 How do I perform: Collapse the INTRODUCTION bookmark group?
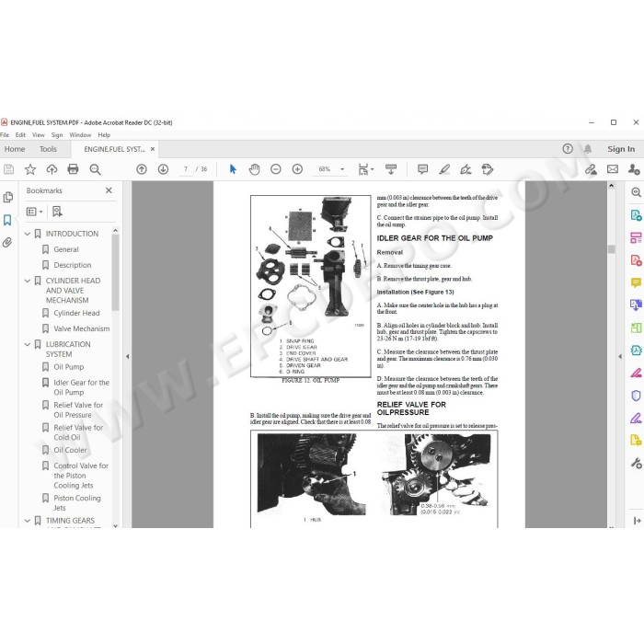point(28,234)
